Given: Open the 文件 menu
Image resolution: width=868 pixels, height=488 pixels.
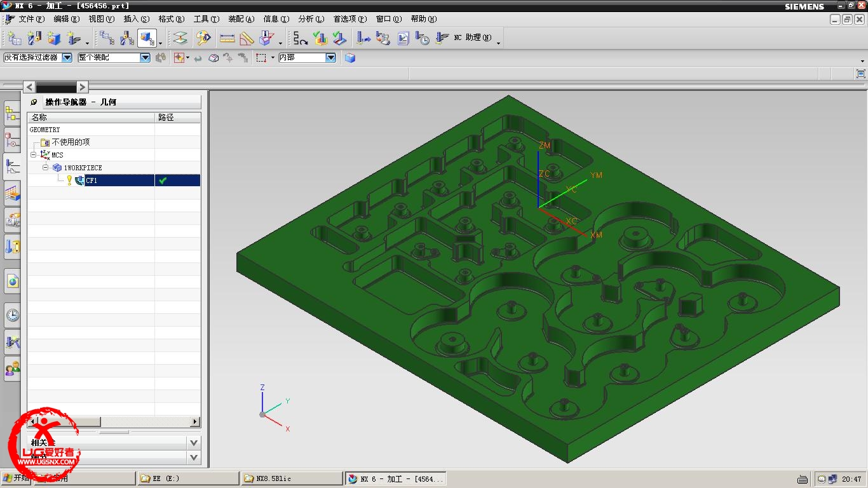Looking at the screenshot, I should [x=31, y=19].
